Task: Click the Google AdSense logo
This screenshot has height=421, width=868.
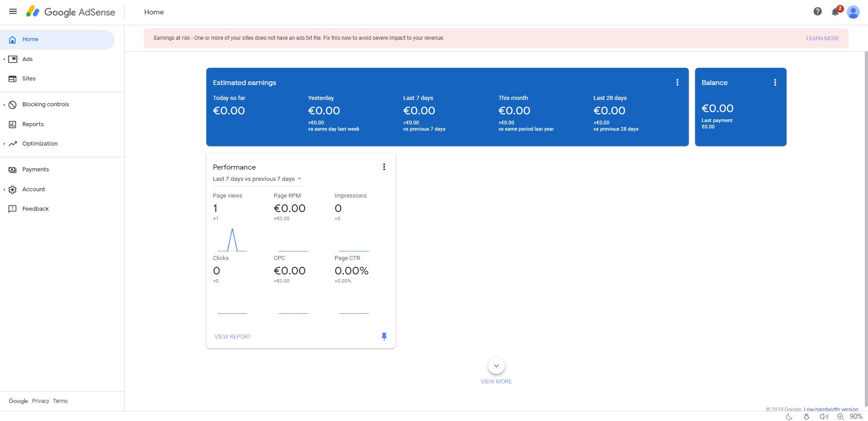Action: [x=71, y=12]
